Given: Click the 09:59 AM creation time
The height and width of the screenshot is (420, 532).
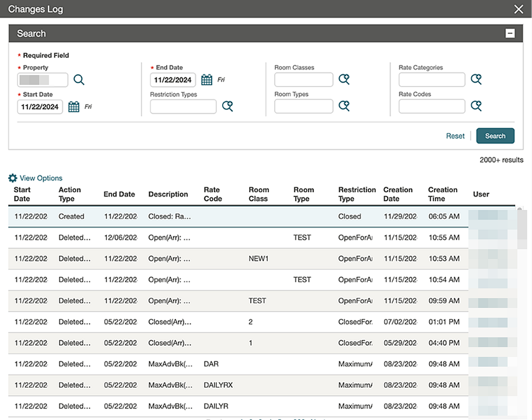Looking at the screenshot, I should [x=444, y=301].
